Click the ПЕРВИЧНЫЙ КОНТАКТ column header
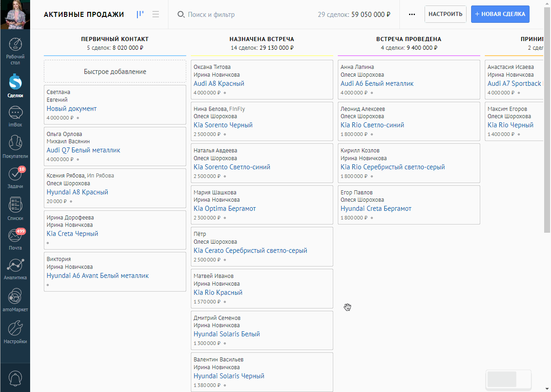The height and width of the screenshot is (392, 551). point(115,39)
